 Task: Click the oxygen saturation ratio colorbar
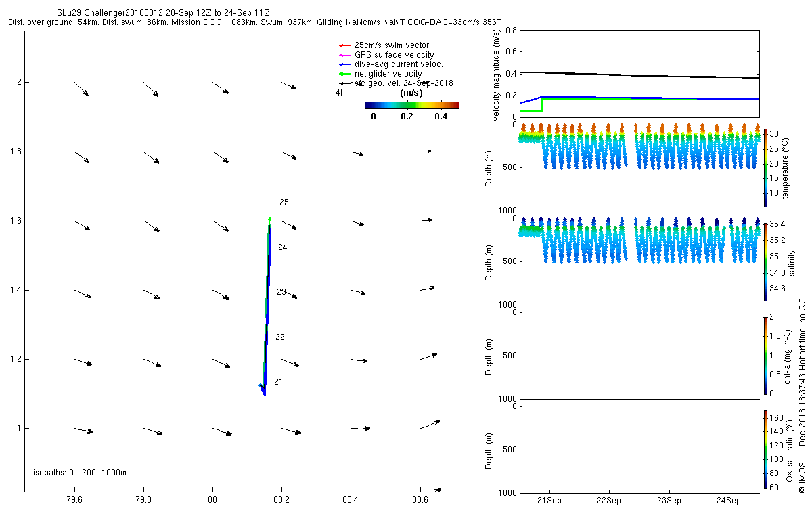tap(766, 449)
